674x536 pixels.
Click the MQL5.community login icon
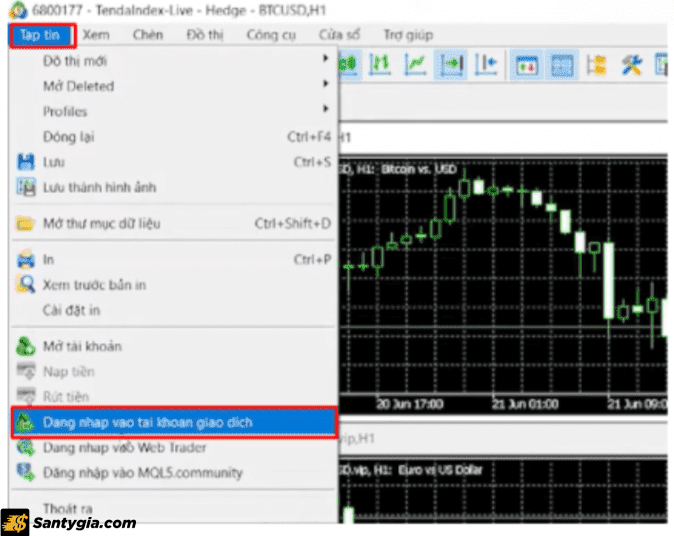[x=25, y=472]
